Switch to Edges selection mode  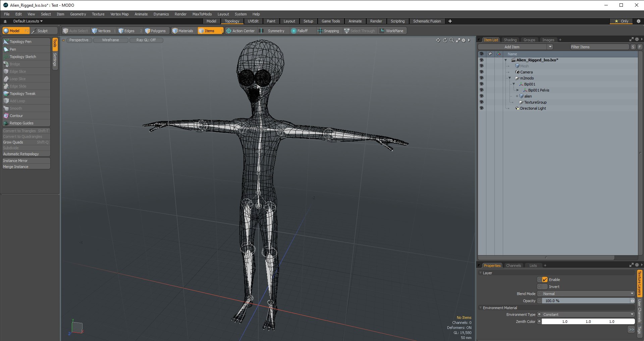130,31
